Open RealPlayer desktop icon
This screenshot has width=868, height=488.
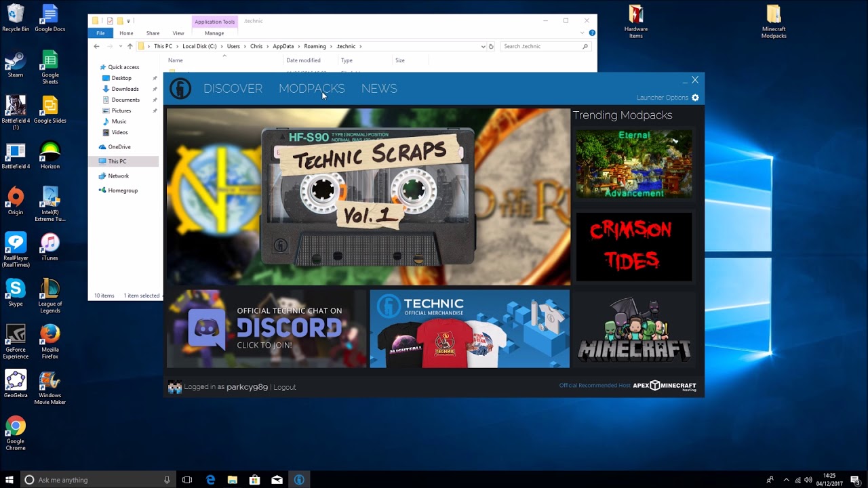pyautogui.click(x=16, y=251)
